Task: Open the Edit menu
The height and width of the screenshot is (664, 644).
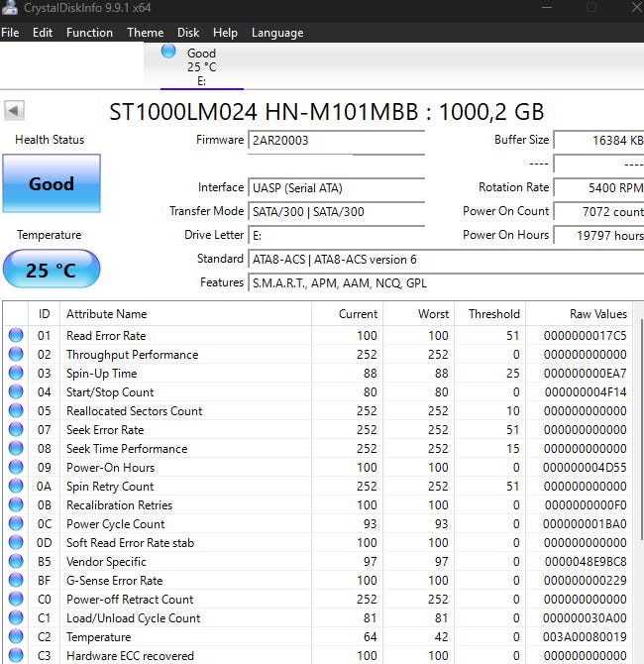Action: [43, 33]
